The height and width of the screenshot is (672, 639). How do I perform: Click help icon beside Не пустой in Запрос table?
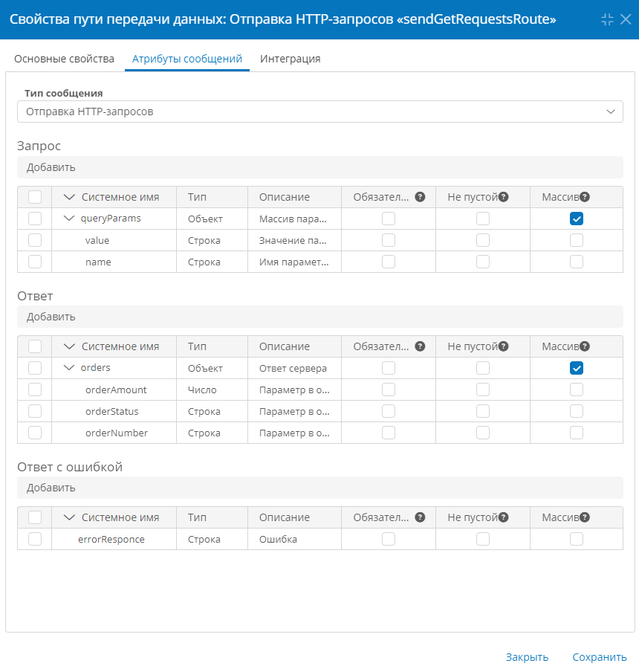[504, 197]
